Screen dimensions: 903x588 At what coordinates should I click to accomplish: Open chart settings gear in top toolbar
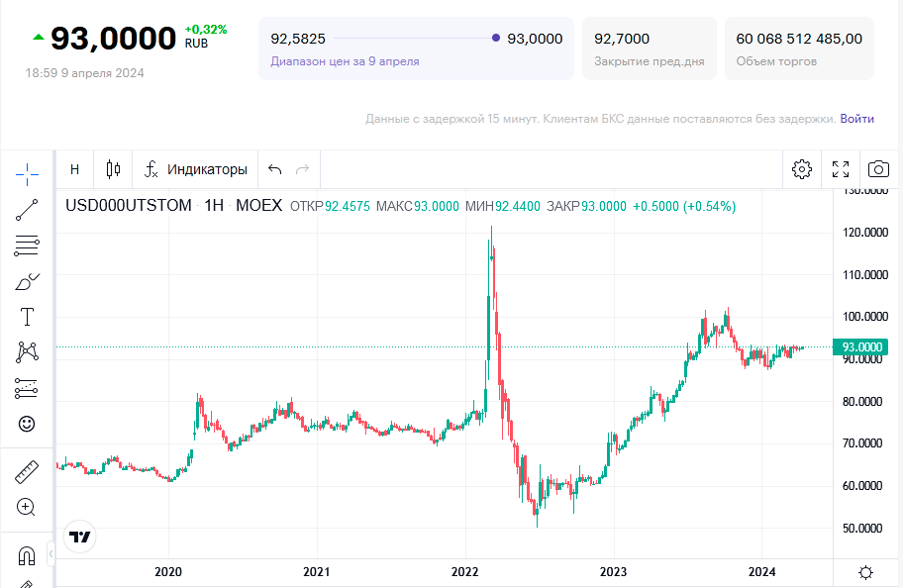802,169
